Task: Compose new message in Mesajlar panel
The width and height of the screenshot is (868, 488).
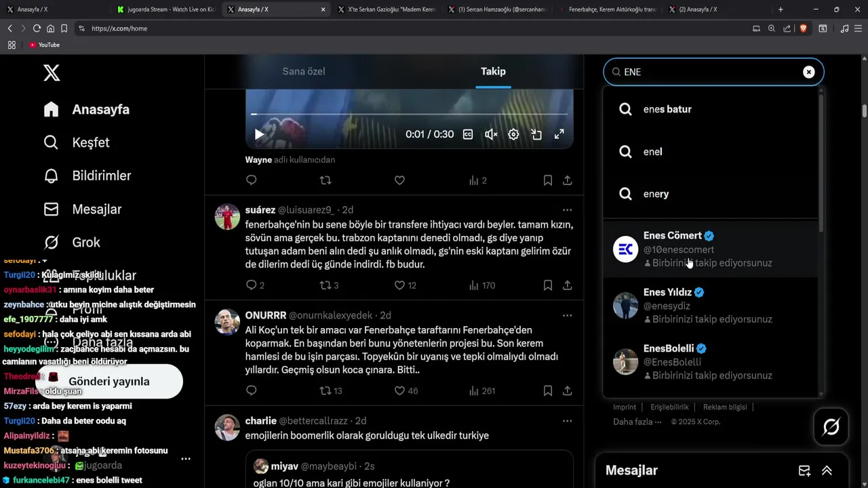Action: 804,470
